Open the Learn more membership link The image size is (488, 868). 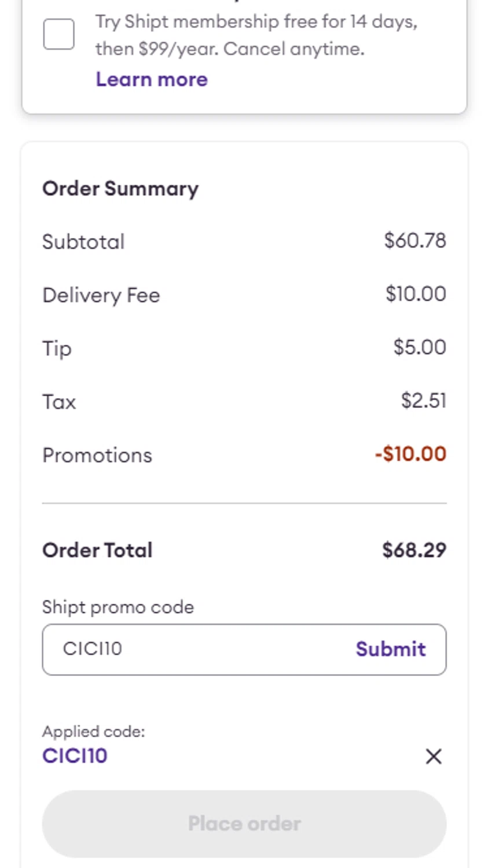151,79
